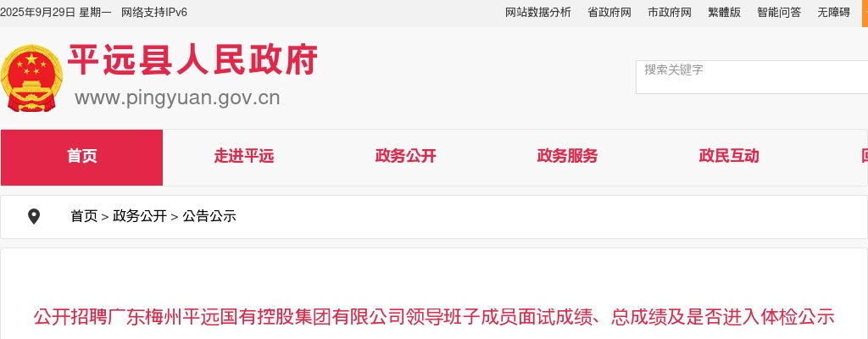Visit the 省政府网 link
This screenshot has height=339, width=868.
click(609, 12)
